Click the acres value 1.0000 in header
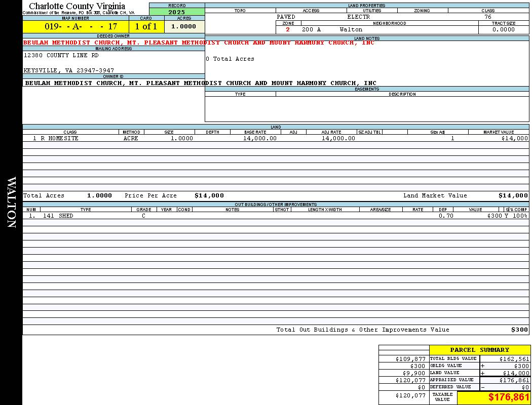Screen dimensions: 532x405 184,26
